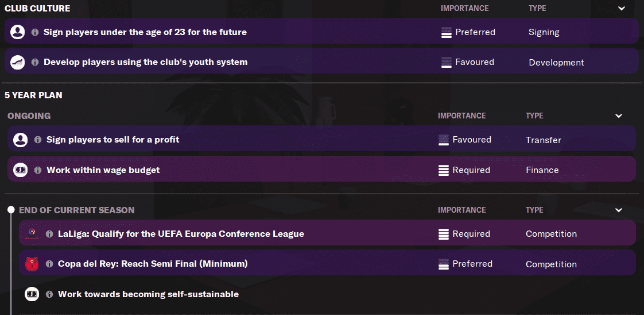This screenshot has height=315, width=644.
Task: Click the Copa del Rey competition logo
Action: pyautogui.click(x=32, y=264)
